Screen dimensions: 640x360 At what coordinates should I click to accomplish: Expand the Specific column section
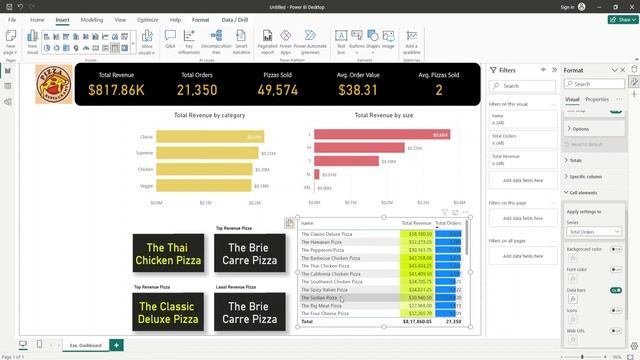coord(594,176)
